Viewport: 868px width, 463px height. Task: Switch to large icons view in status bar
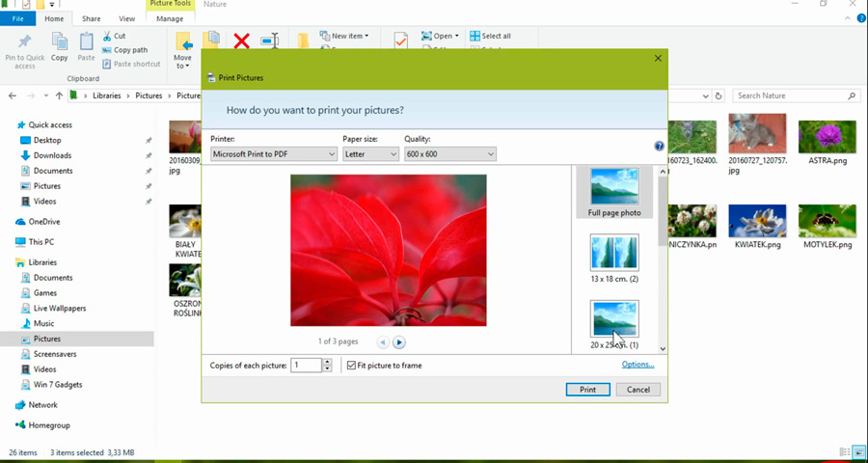click(857, 452)
